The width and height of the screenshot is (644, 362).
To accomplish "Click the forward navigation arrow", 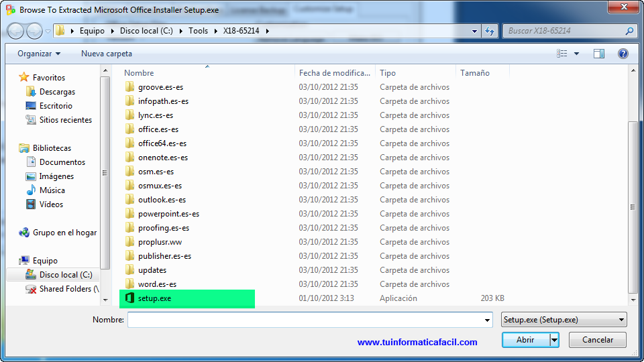I will pyautogui.click(x=34, y=31).
